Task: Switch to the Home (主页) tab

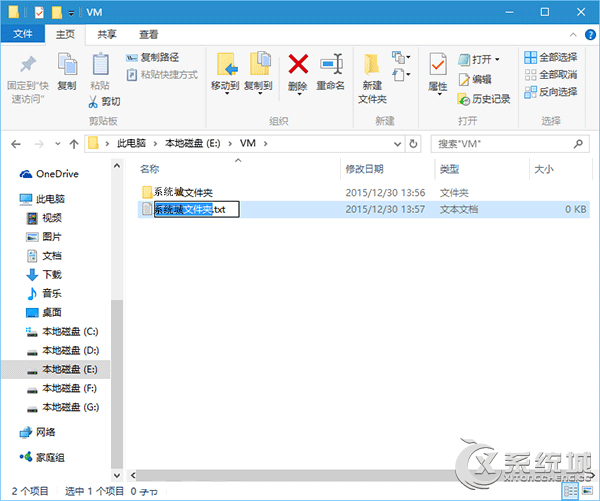Action: [65, 34]
